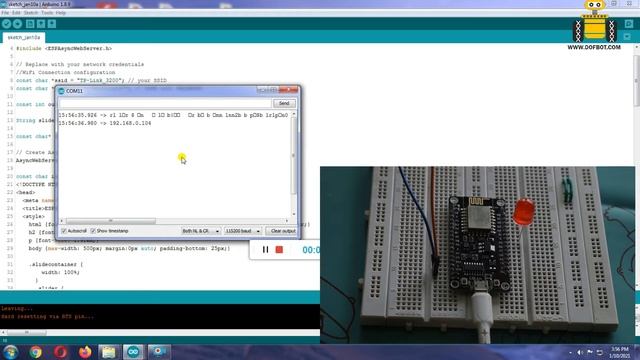The height and width of the screenshot is (360, 640).
Task: Click the Open sketch toolbar icon
Action: (41, 24)
